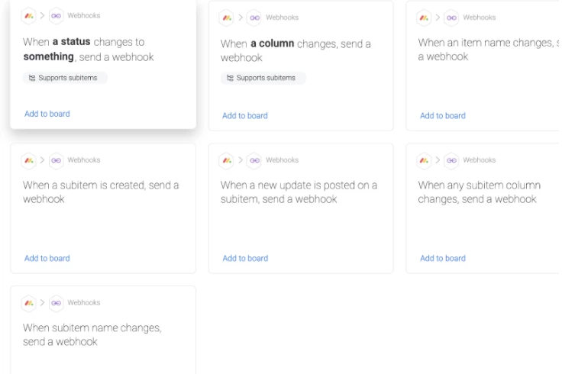The height and width of the screenshot is (374, 588).
Task: Click Webhooks icon on subitem name changes card
Action: pos(56,303)
